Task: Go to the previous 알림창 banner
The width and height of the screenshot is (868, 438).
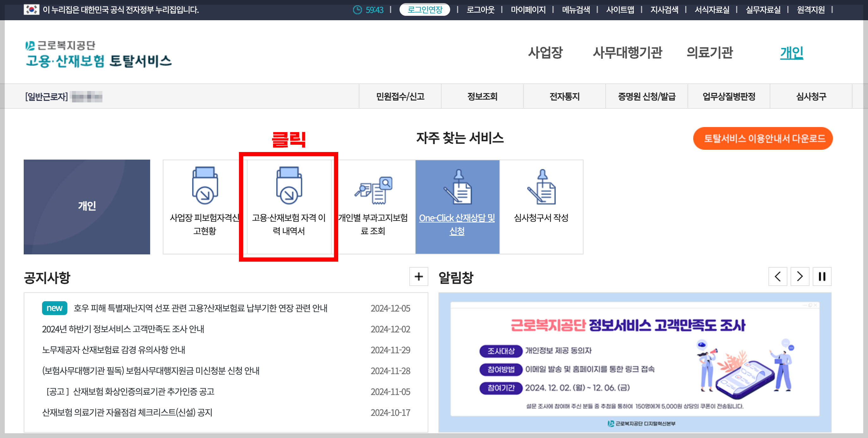Action: 778,277
